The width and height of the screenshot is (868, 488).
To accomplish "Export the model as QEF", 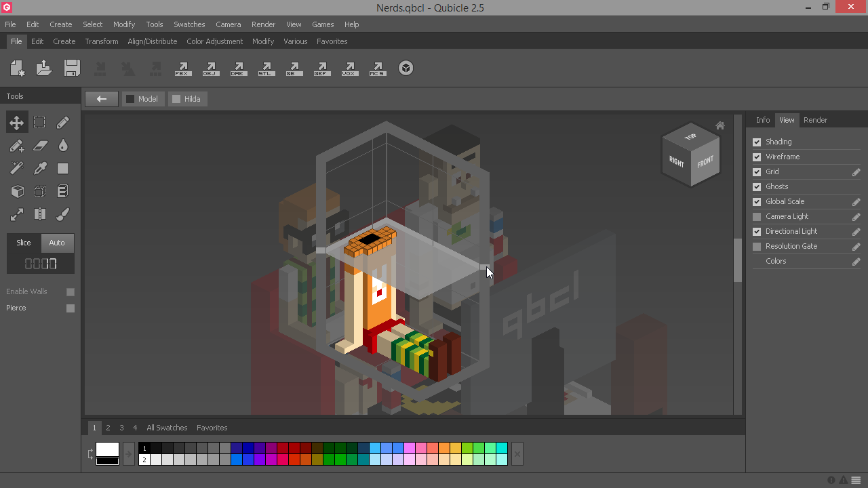I will [322, 68].
